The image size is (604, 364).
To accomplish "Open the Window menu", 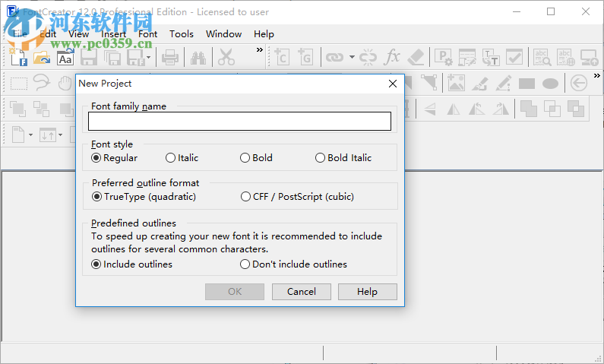I will (x=224, y=34).
